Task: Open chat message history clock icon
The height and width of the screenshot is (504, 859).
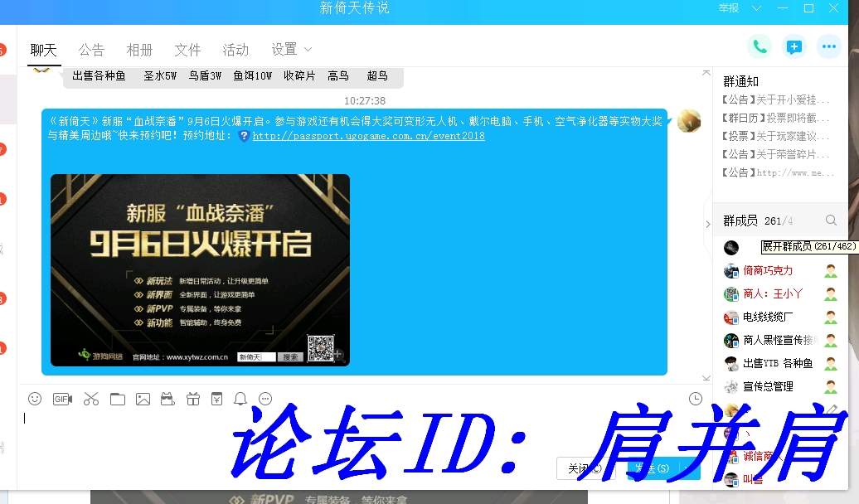Action: [696, 399]
